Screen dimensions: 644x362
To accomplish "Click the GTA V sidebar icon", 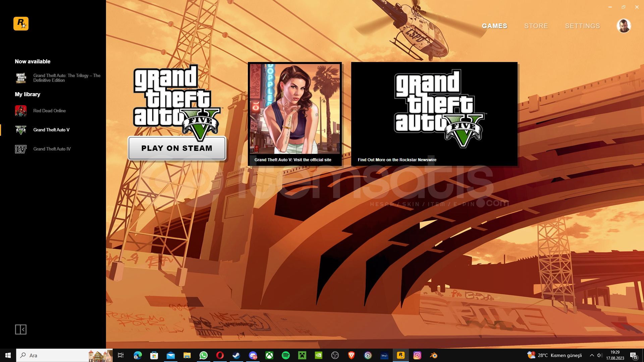I will [21, 130].
